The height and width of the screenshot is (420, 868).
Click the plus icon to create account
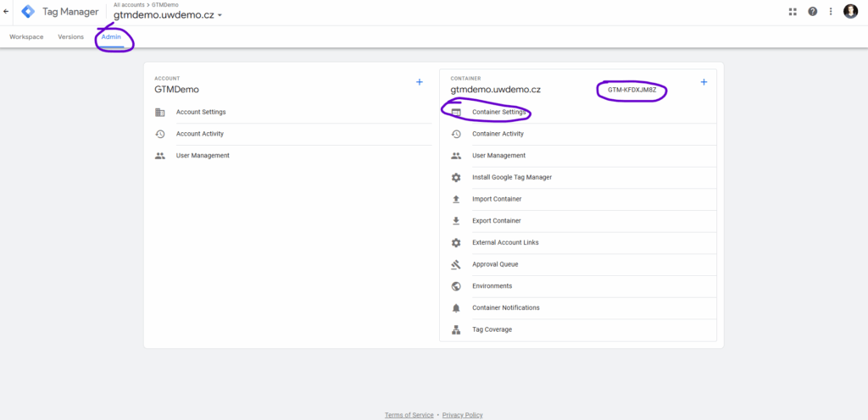coord(419,82)
